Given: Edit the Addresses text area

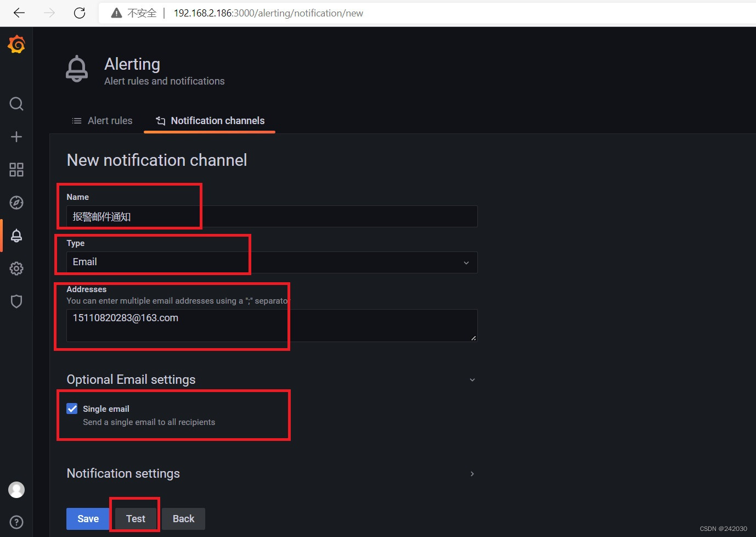Looking at the screenshot, I should pos(272,326).
